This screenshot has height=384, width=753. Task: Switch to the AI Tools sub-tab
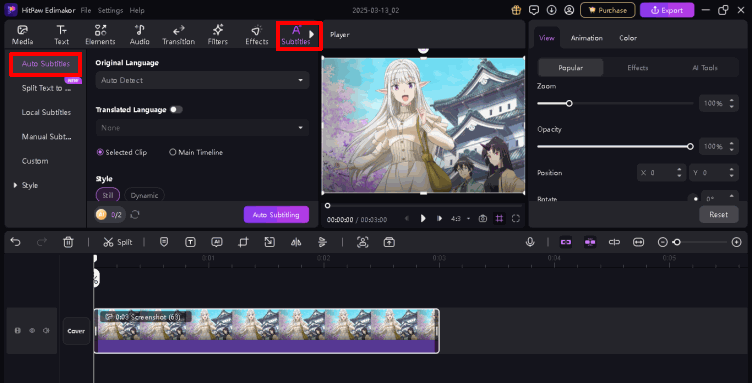tap(704, 68)
